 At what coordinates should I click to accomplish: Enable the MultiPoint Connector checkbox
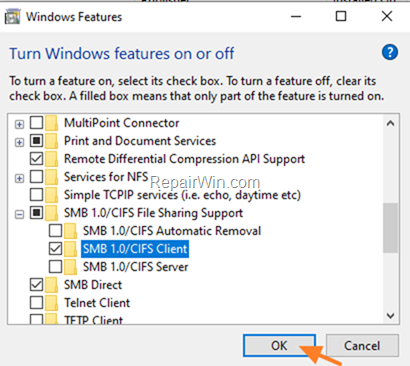[36, 123]
